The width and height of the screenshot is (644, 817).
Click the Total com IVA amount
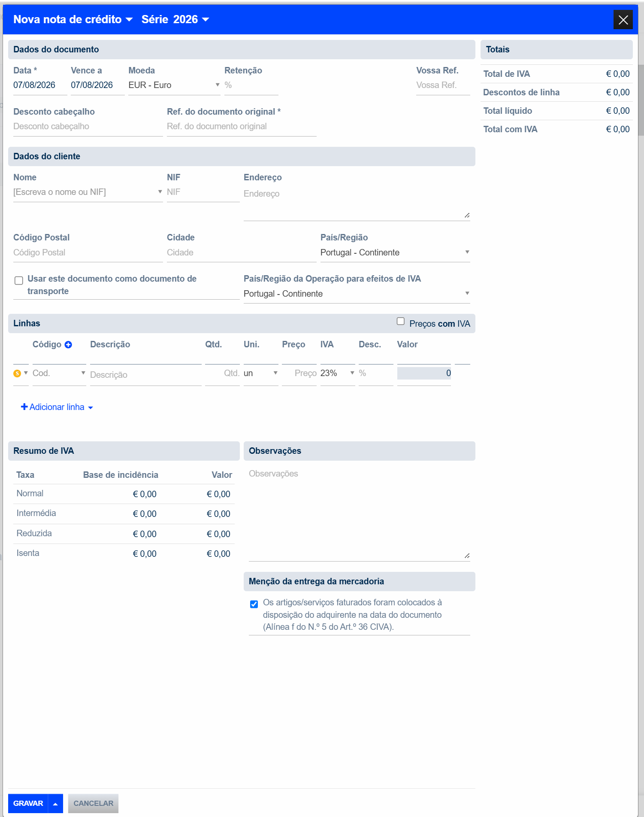point(618,129)
